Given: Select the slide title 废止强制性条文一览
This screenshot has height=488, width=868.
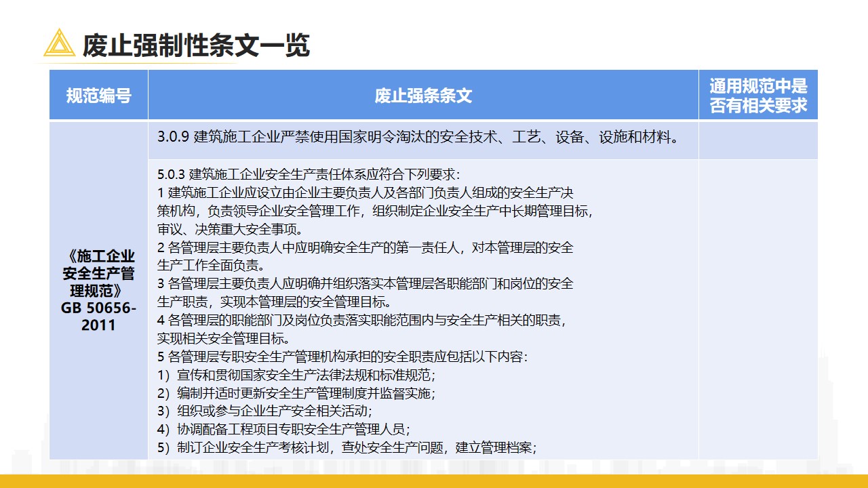Looking at the screenshot, I should coord(196,45).
